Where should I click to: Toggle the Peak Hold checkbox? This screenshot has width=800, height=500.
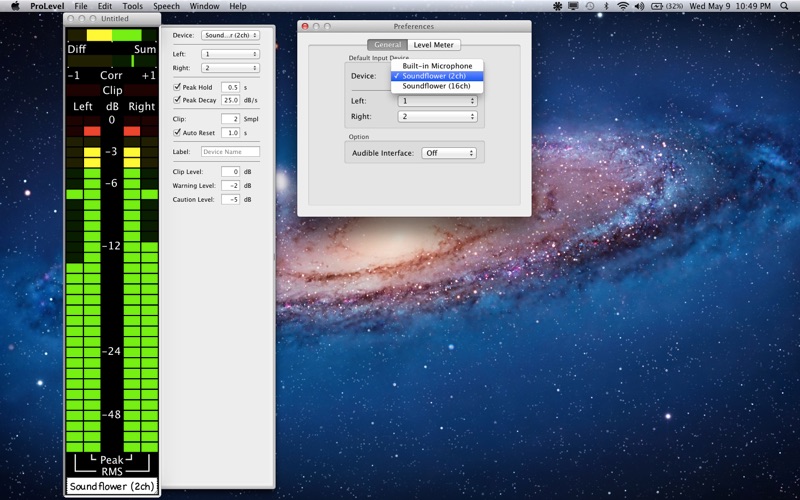178,87
